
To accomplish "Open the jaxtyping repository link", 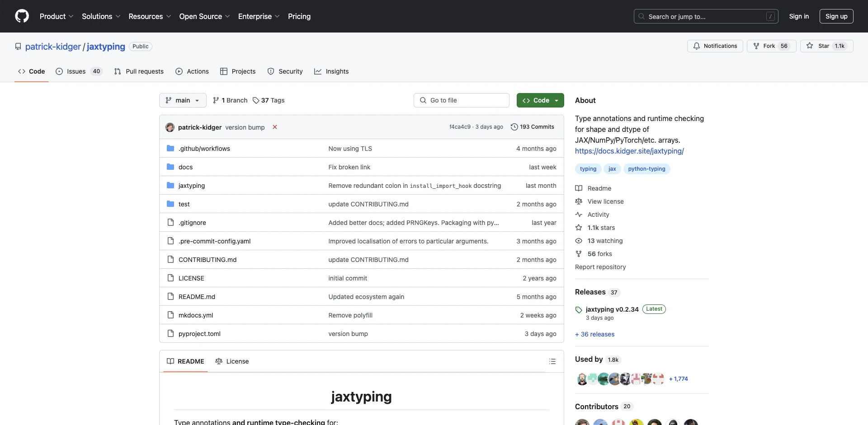I will pyautogui.click(x=106, y=47).
